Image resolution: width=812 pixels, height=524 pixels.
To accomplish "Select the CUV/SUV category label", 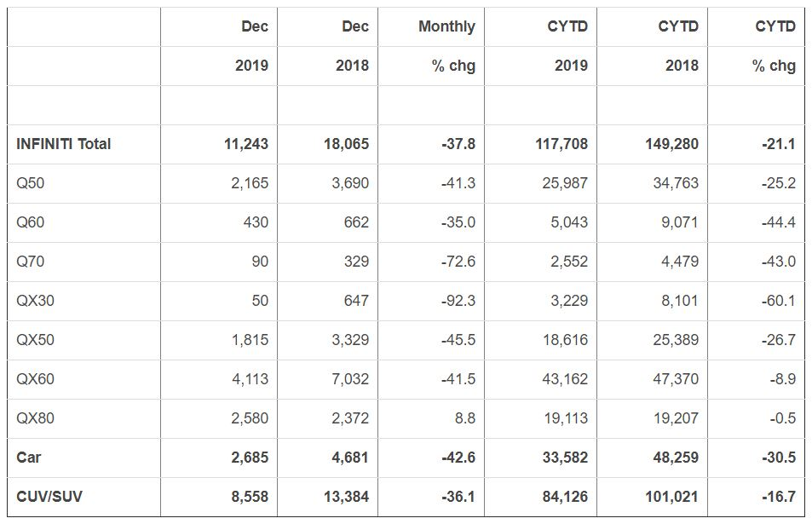I will [49, 496].
